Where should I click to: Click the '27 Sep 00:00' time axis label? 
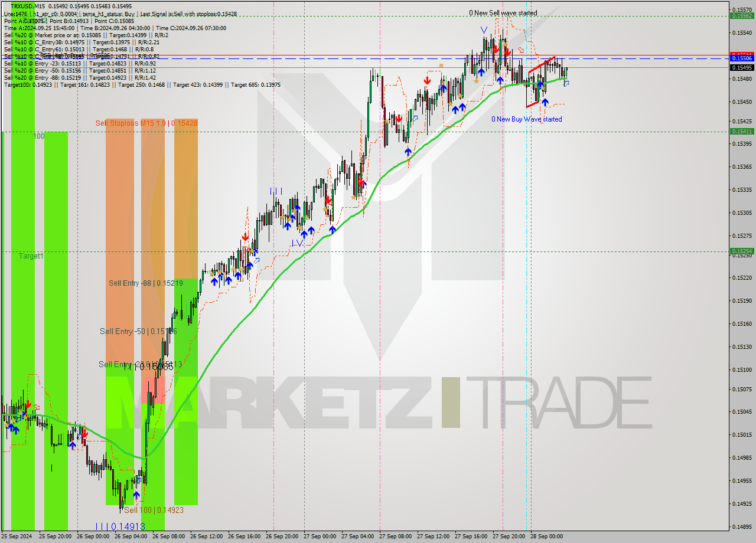click(x=320, y=537)
